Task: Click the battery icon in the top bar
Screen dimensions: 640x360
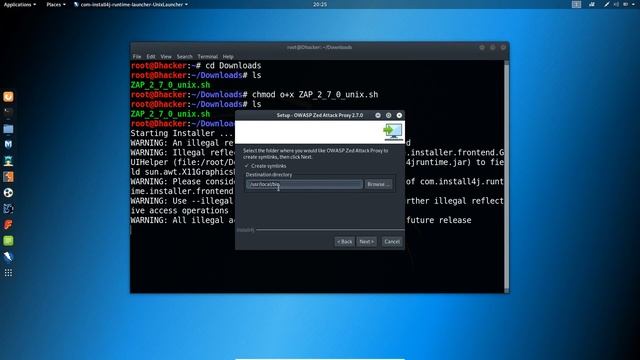Action: [x=625, y=4]
